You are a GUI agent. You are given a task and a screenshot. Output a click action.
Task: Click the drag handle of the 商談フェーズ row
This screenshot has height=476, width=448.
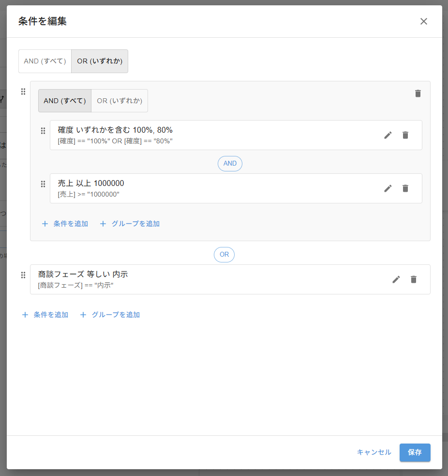pos(23,275)
